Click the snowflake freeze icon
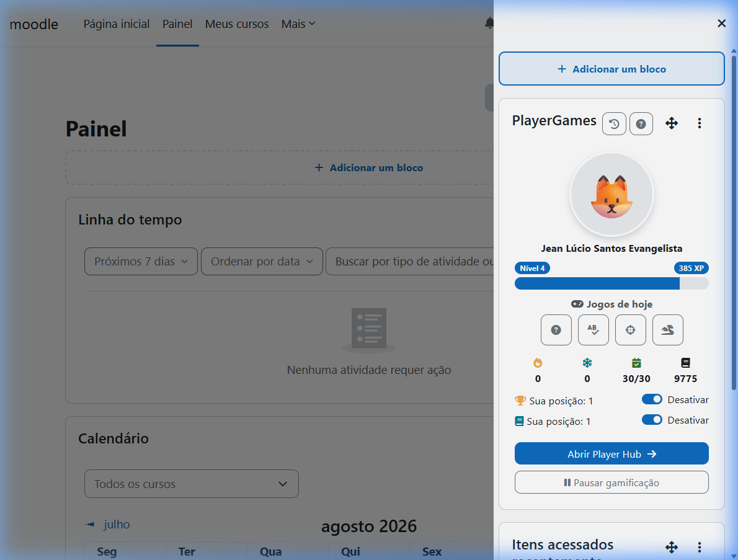 point(587,363)
